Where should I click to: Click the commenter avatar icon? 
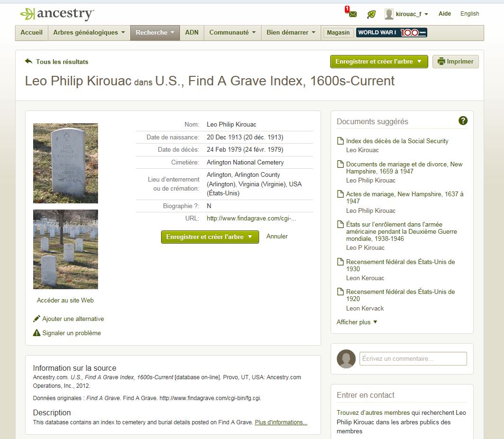click(346, 359)
